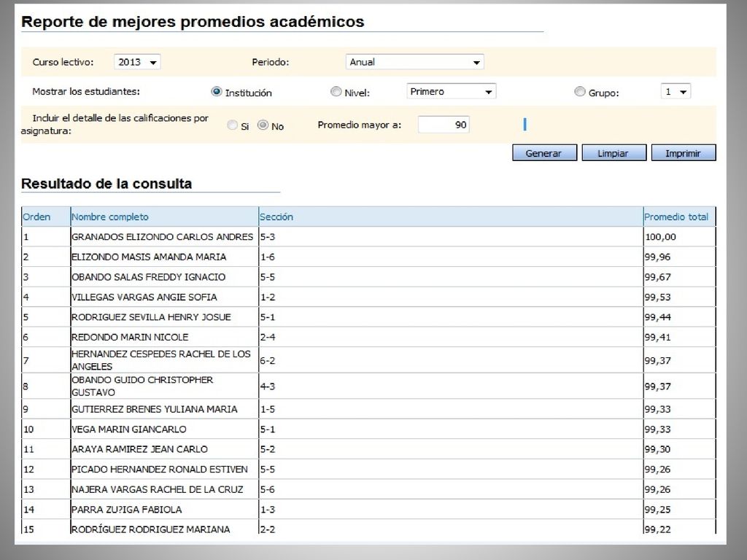Open the Nivel Primero dropdown
Viewport: 747px width, 560px height.
pyautogui.click(x=451, y=91)
